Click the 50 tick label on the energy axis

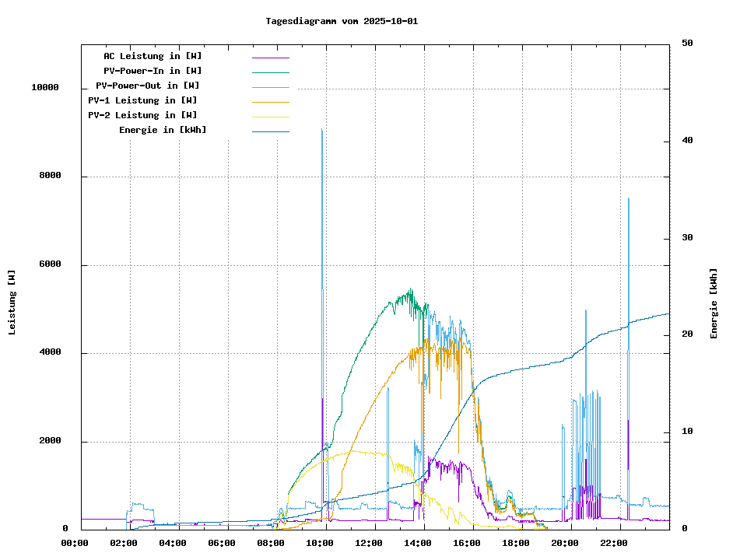[x=687, y=44]
